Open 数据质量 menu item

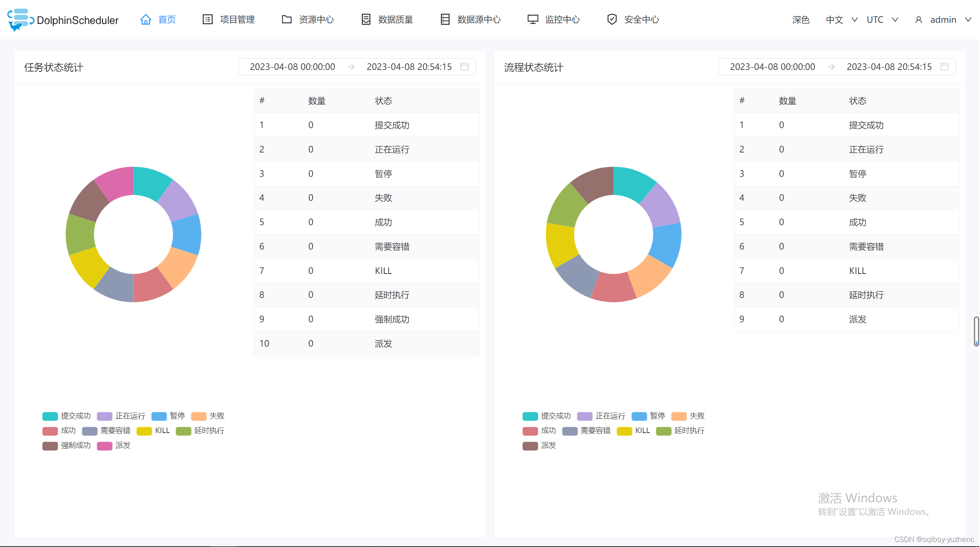[387, 19]
